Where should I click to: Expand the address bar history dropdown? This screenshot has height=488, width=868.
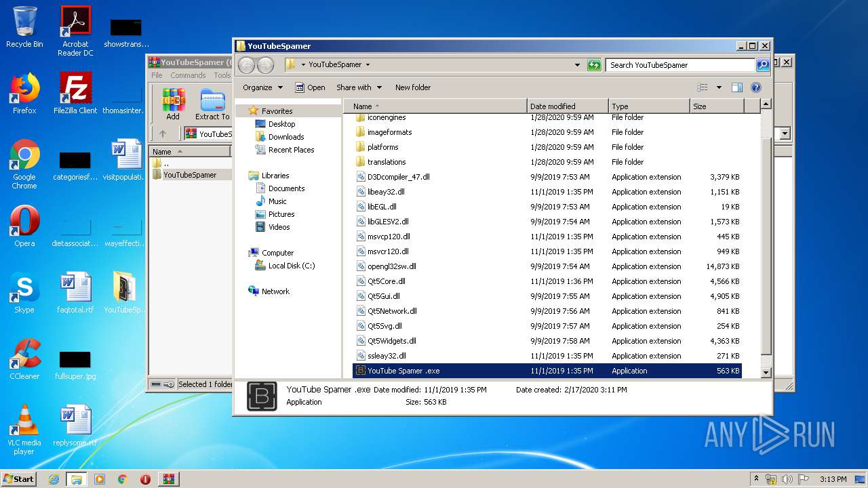(577, 65)
